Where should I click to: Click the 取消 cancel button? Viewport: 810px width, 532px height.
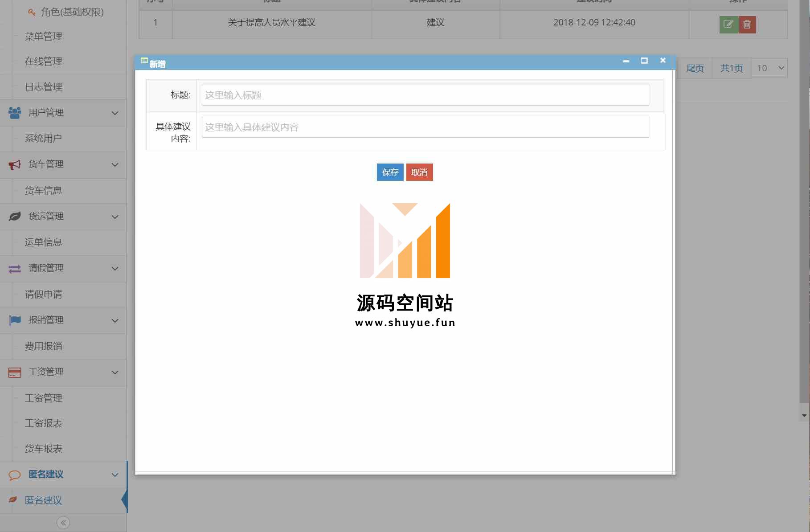[419, 172]
